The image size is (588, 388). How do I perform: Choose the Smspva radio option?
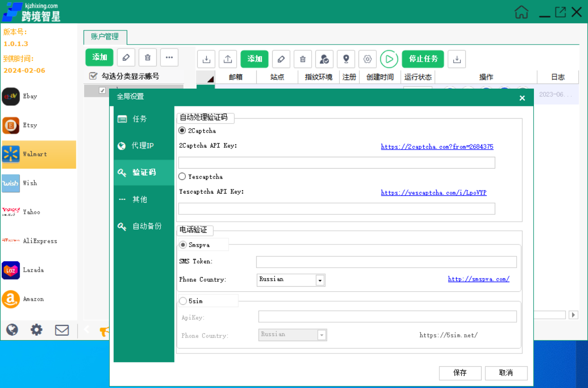click(183, 245)
